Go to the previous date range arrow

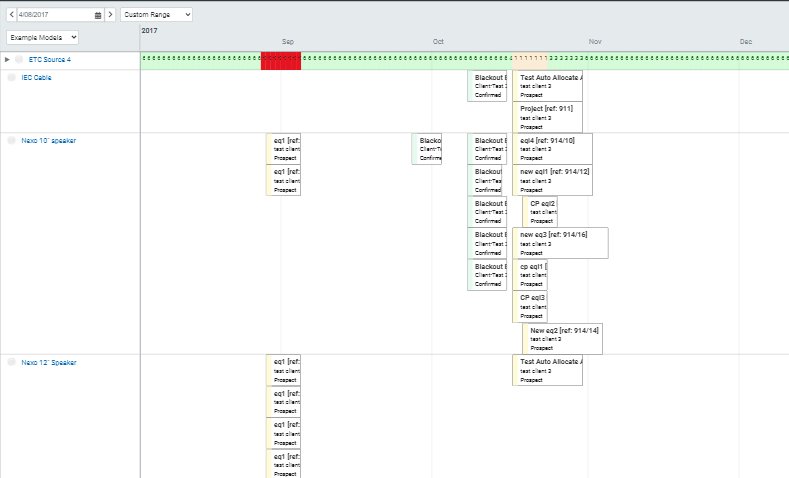pos(12,15)
